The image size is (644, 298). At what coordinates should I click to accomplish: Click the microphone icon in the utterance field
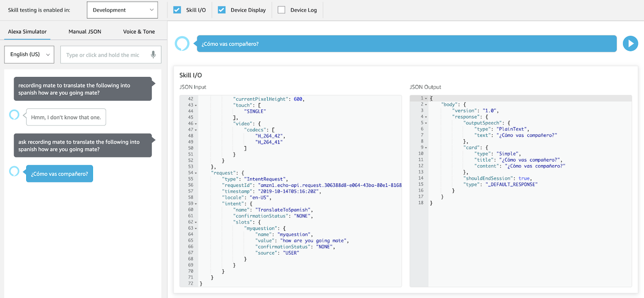click(x=153, y=55)
